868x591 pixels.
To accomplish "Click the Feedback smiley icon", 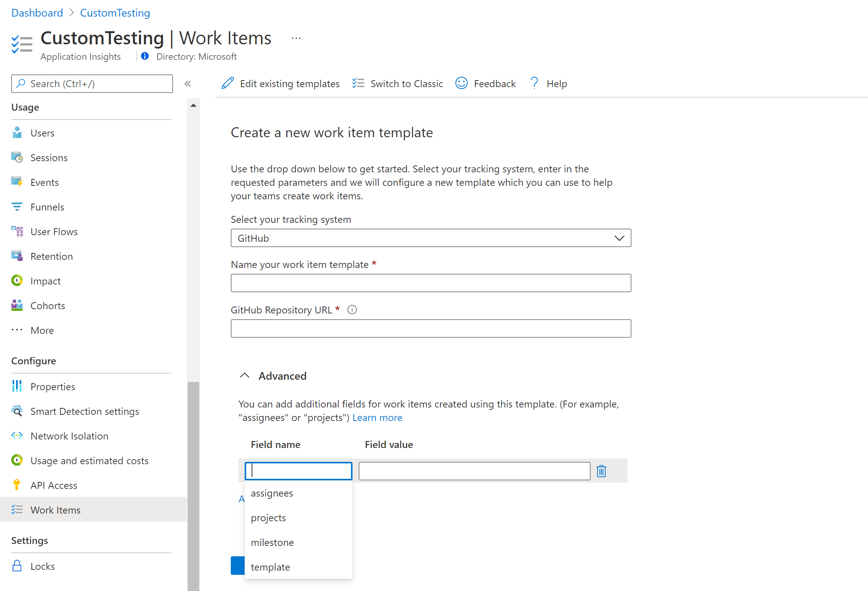I will 461,83.
